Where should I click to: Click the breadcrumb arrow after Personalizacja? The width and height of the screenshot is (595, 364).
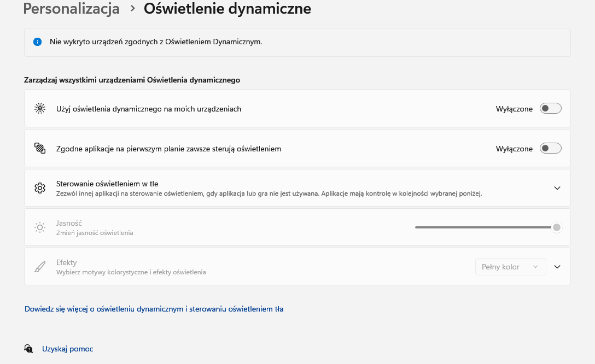(x=132, y=9)
